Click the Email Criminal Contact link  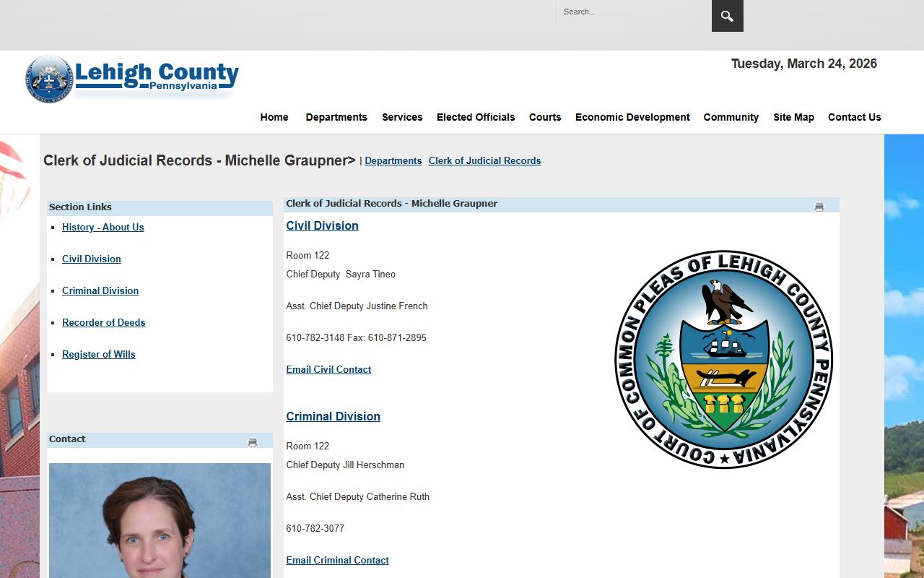(337, 560)
